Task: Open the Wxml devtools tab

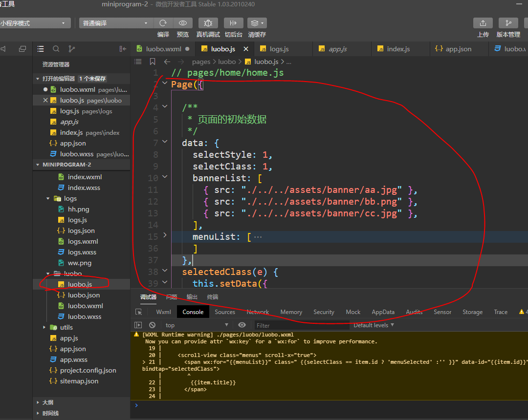Action: pyautogui.click(x=164, y=312)
